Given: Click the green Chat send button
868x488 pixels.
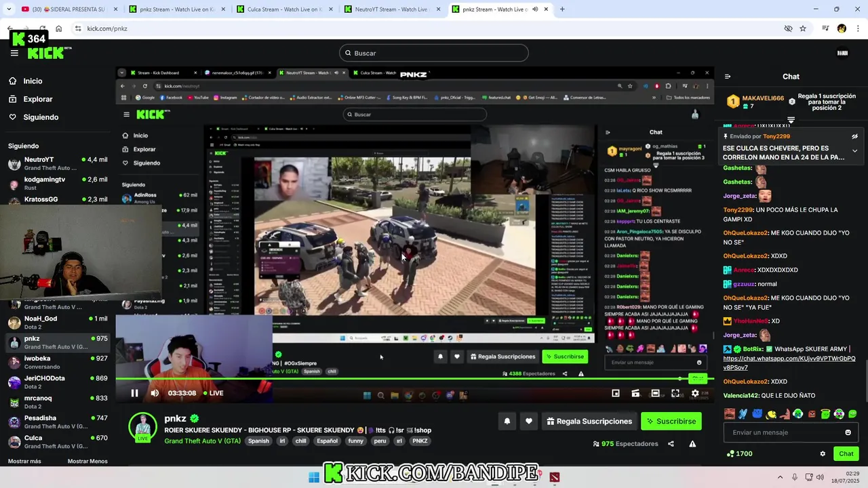Looking at the screenshot, I should [846, 454].
